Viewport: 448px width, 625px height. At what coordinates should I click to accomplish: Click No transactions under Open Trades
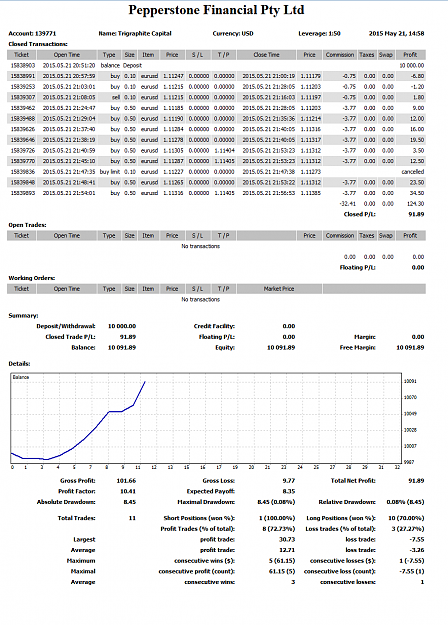[200, 246]
